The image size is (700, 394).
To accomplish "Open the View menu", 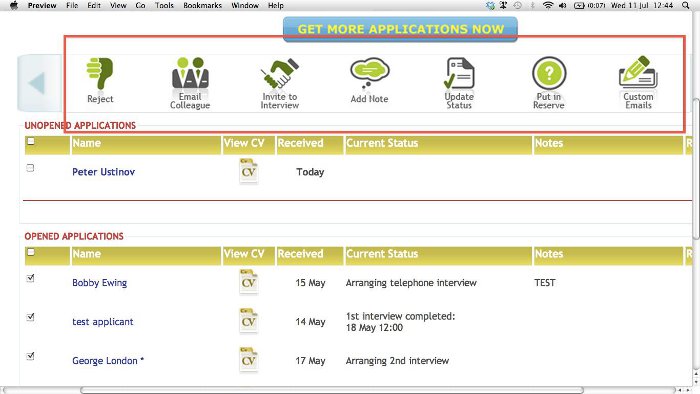I will (118, 5).
